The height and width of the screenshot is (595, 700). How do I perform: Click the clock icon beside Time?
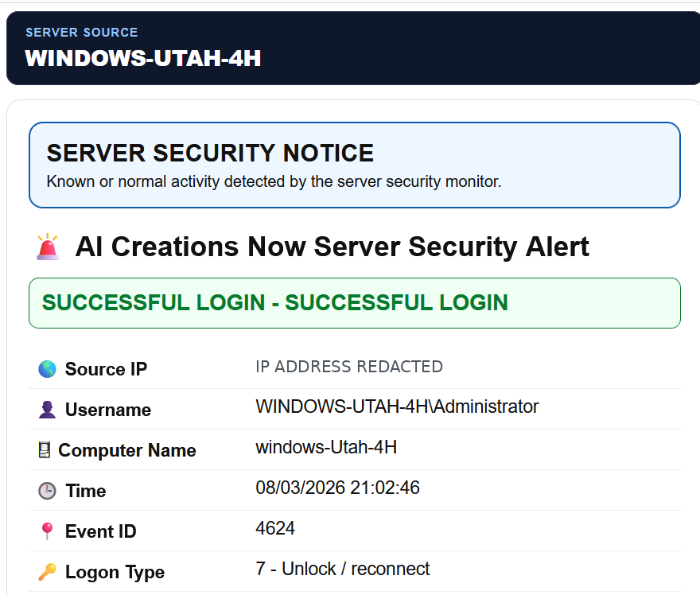click(x=47, y=491)
